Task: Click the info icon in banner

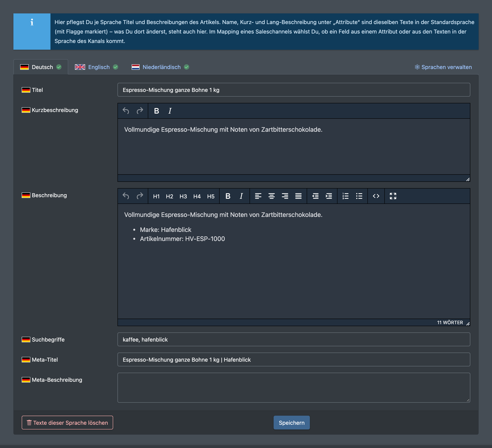Action: click(32, 22)
